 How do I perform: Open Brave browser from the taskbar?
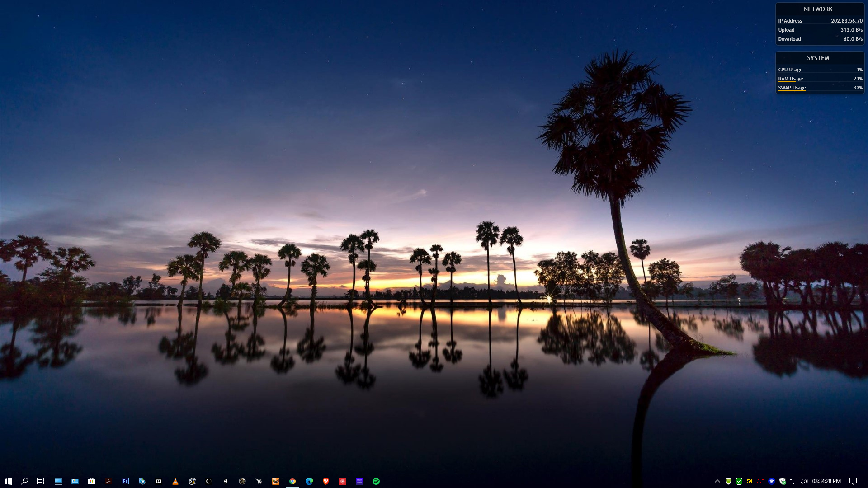click(326, 481)
